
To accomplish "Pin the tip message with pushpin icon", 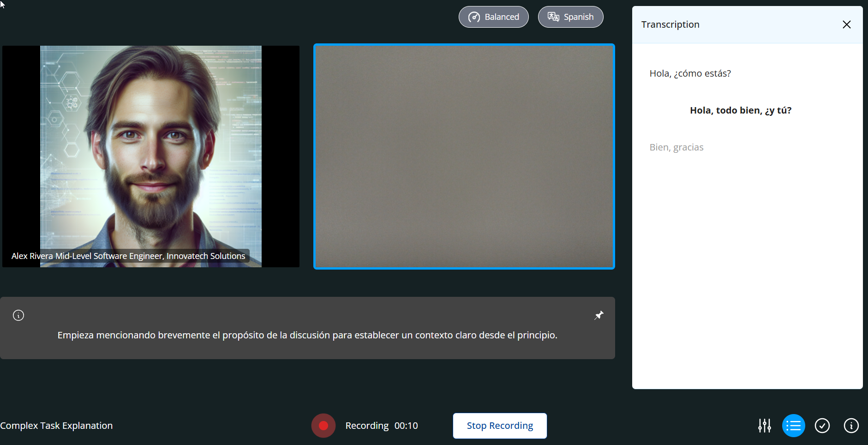I will [x=599, y=315].
